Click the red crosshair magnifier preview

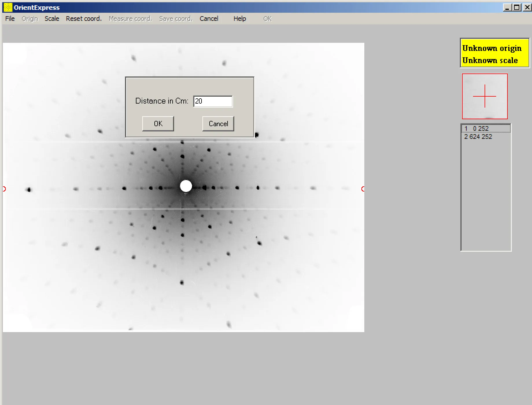[x=485, y=96]
